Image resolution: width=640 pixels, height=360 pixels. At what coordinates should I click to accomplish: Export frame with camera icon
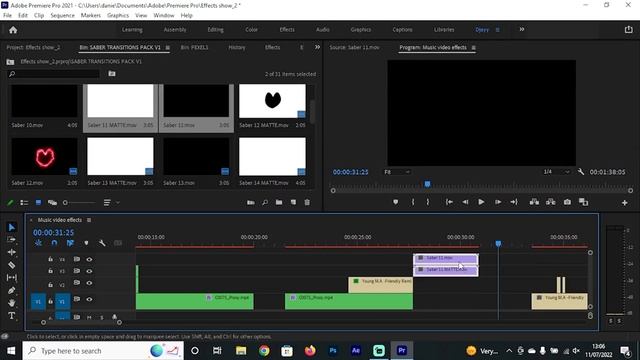[567, 202]
